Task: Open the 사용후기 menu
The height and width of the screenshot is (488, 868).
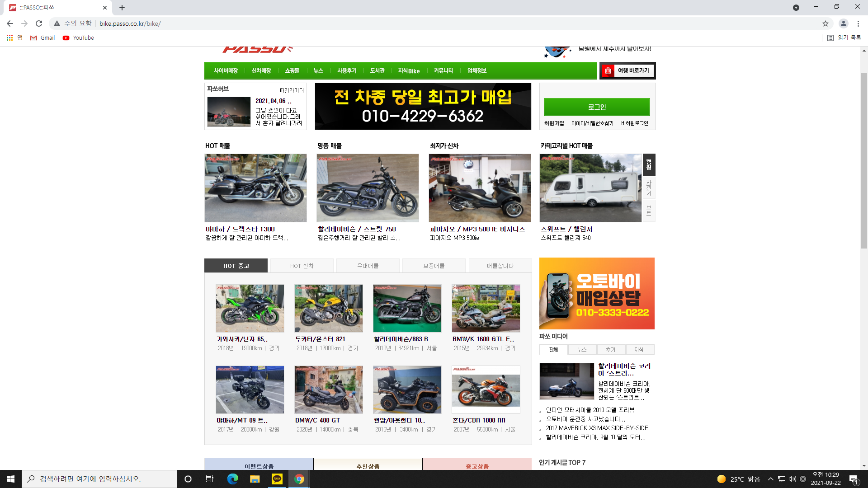Action: (x=347, y=71)
